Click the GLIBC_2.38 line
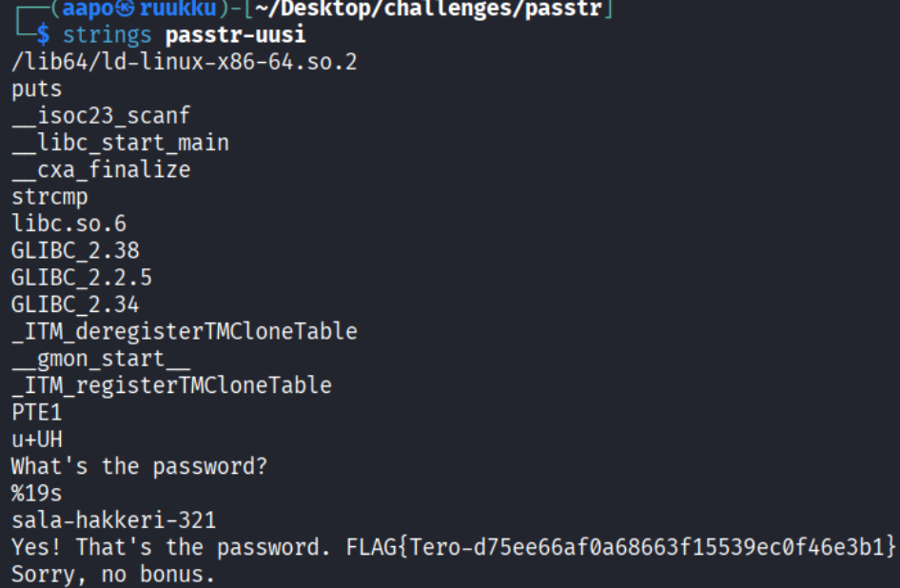900x588 pixels. tap(75, 251)
